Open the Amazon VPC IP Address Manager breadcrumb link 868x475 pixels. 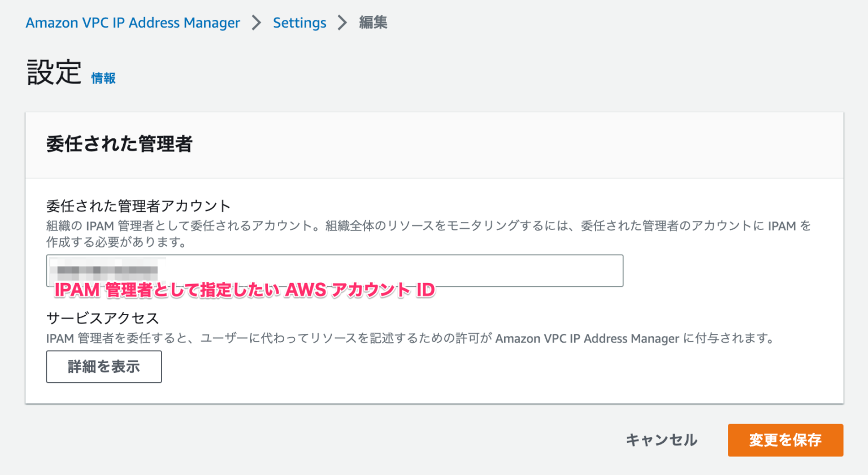tap(132, 23)
